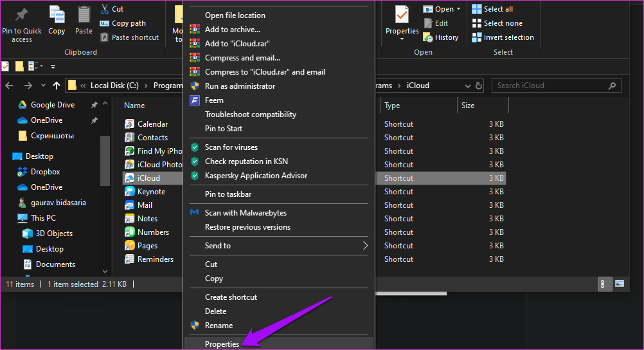
Task: Select Documents in navigation pane
Action: (x=55, y=264)
